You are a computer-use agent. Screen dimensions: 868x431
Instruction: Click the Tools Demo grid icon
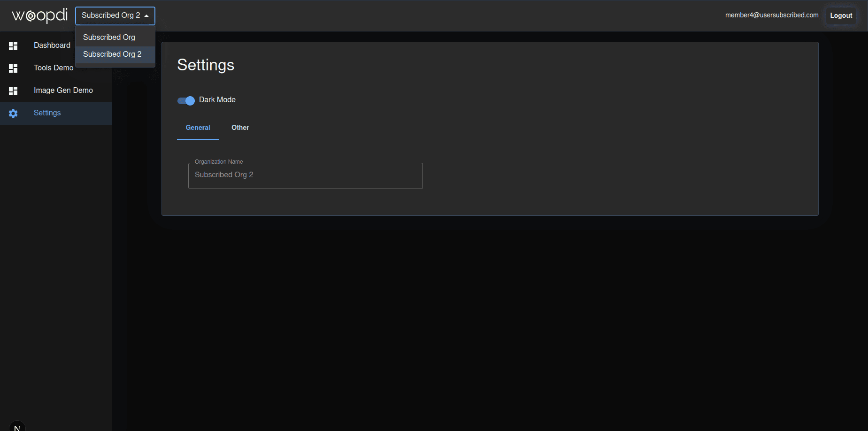click(13, 68)
